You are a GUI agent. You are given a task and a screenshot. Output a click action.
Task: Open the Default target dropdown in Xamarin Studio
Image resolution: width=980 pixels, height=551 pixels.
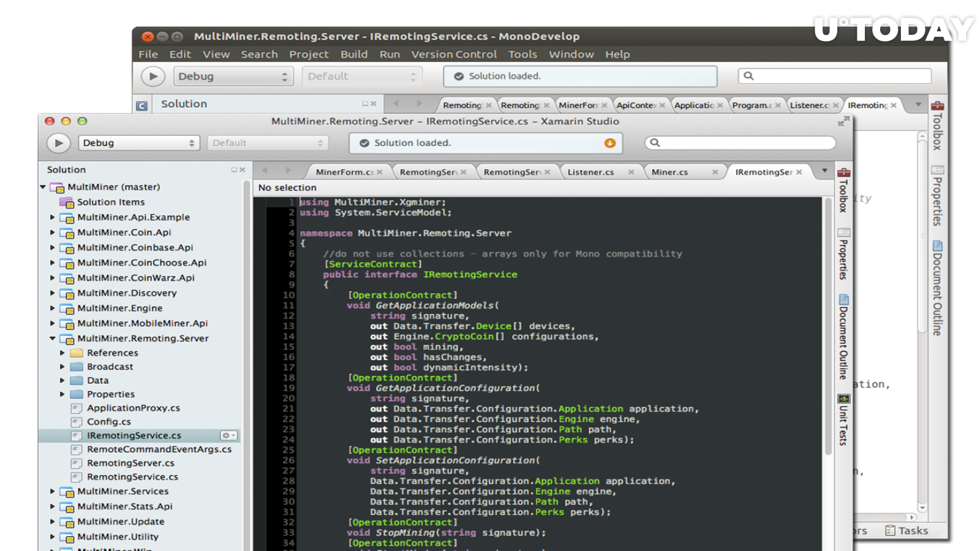point(268,143)
